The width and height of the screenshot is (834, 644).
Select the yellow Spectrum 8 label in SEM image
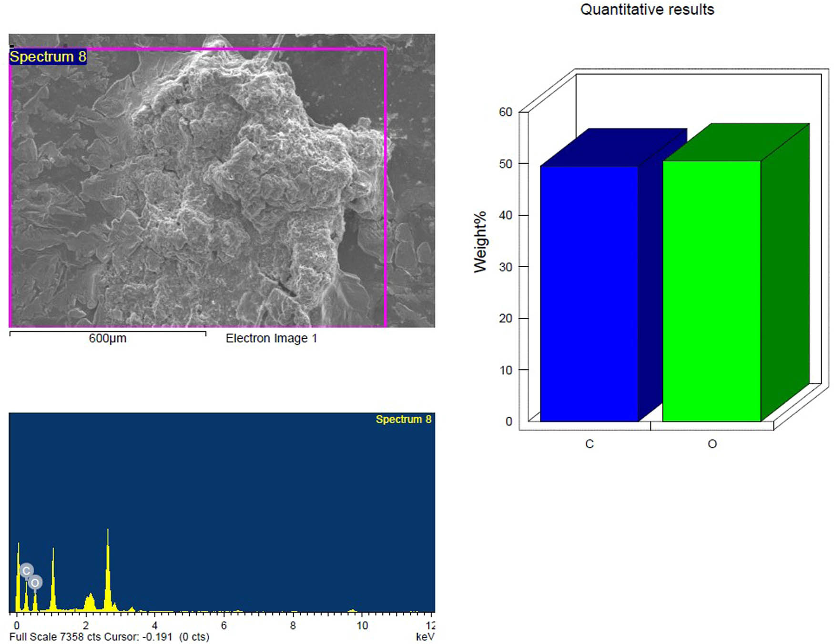tap(48, 57)
